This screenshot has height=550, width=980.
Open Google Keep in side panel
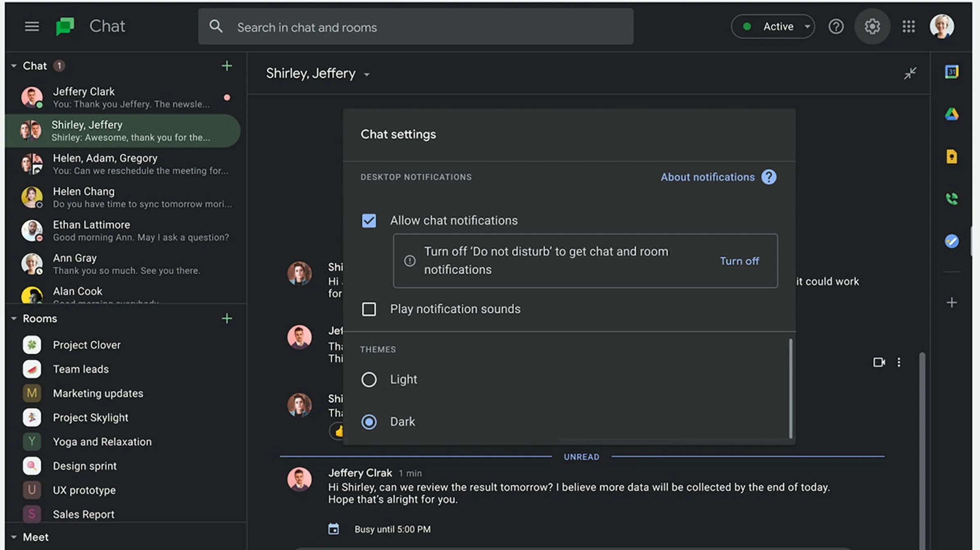point(951,157)
